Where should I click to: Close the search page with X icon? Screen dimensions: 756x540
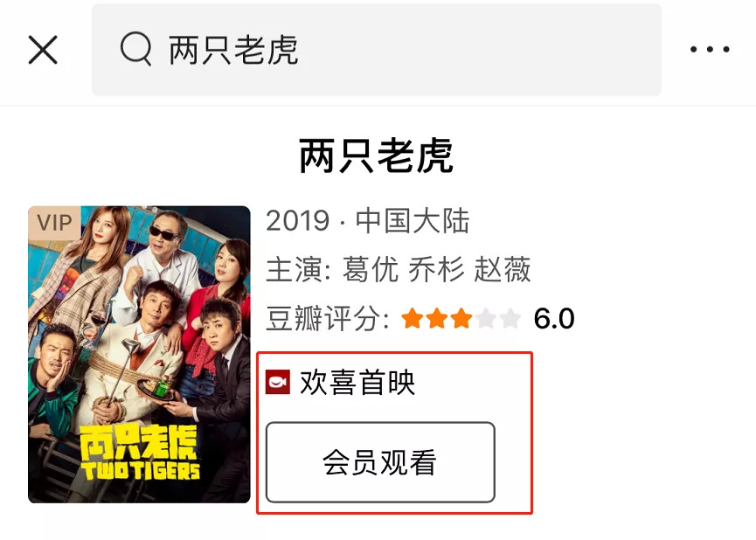click(x=43, y=50)
